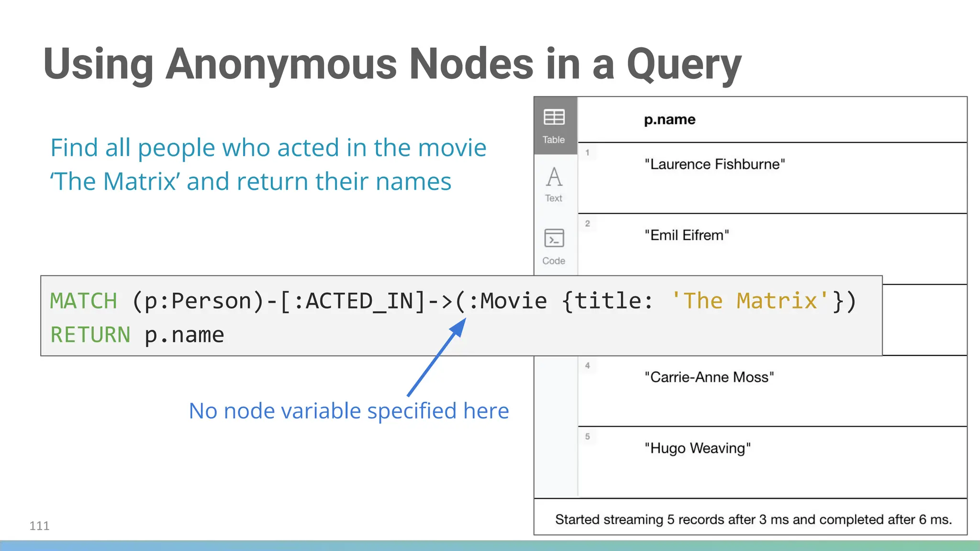Click row number 4 in results table
The width and height of the screenshot is (980, 551).
(x=587, y=365)
